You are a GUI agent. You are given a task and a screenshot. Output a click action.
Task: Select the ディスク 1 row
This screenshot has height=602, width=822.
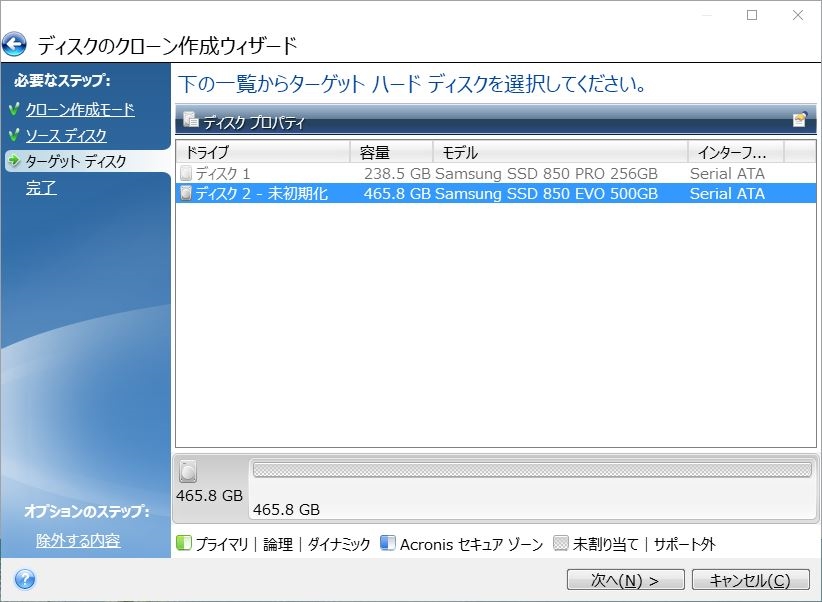tap(495, 173)
